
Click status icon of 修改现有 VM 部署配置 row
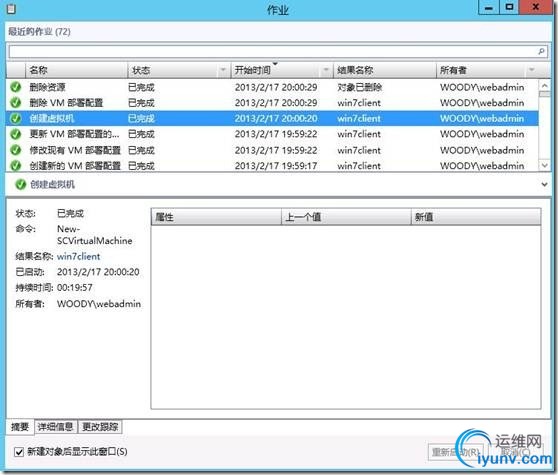16,150
